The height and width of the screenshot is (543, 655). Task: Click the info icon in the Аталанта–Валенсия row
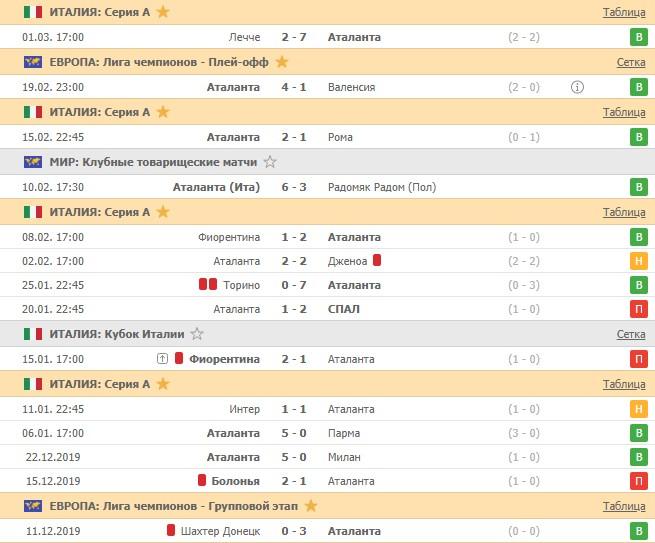(x=577, y=87)
